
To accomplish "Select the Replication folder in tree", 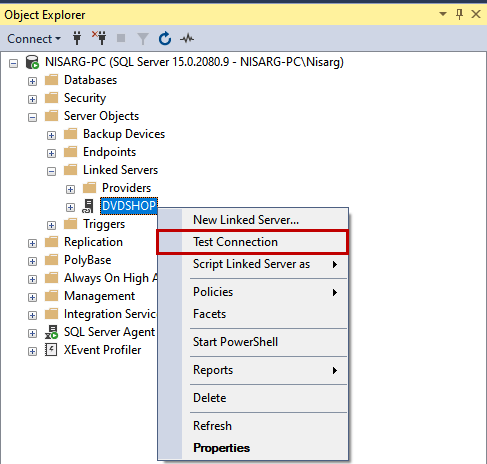I will pos(93,242).
